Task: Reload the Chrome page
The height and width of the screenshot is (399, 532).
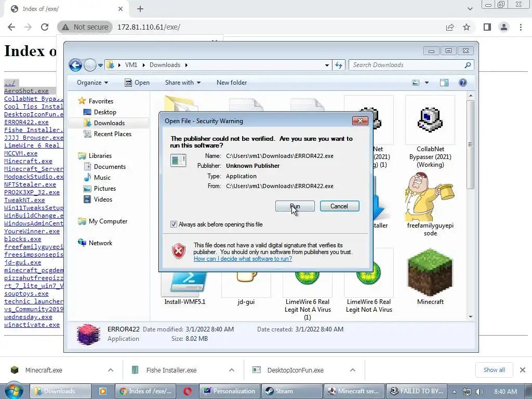Action: 45,27
